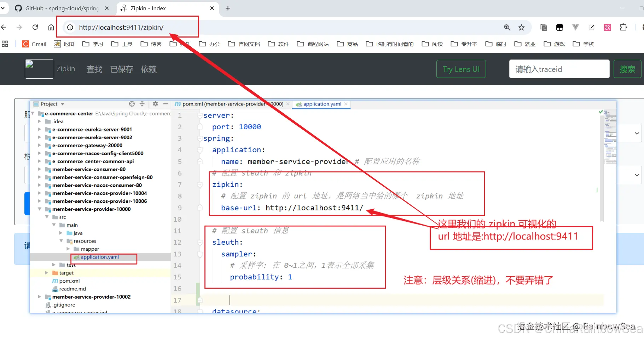Click the code minimap thumbnail in editor

click(610, 138)
